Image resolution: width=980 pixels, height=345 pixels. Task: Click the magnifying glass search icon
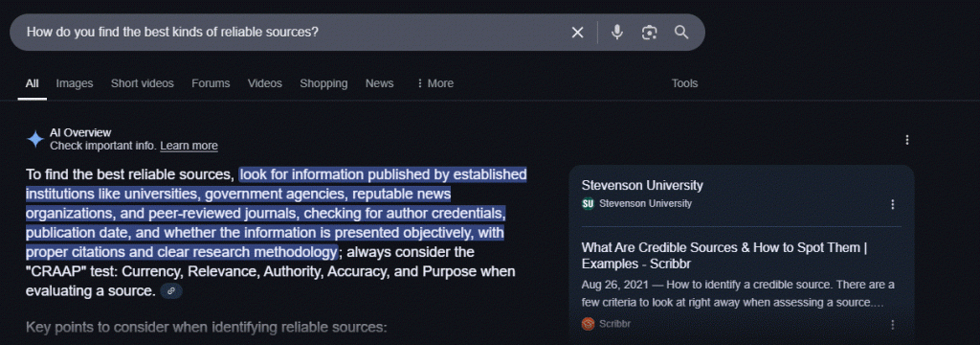pyautogui.click(x=681, y=33)
